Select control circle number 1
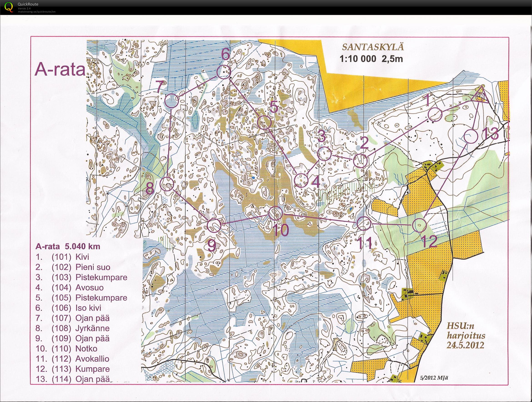The image size is (532, 402). point(435,115)
